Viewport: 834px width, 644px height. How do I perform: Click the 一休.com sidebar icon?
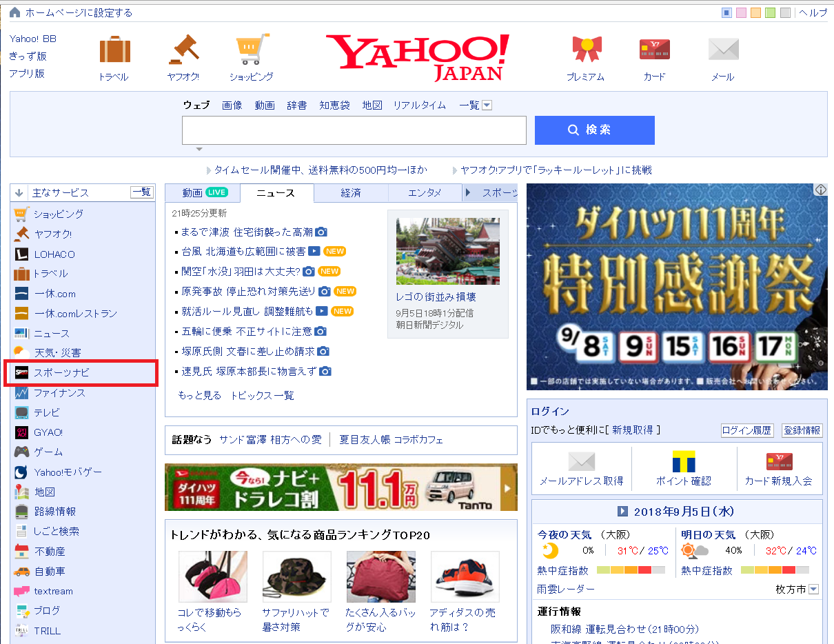click(x=21, y=294)
